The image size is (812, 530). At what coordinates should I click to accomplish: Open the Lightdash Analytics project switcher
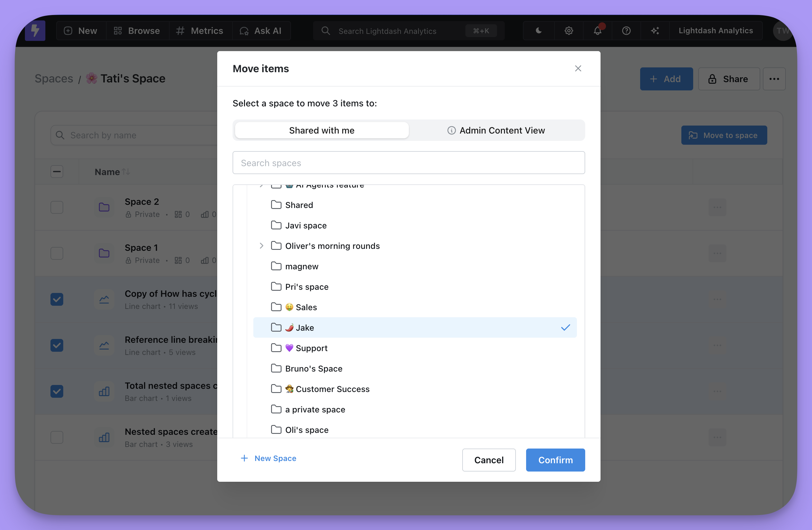click(x=716, y=31)
